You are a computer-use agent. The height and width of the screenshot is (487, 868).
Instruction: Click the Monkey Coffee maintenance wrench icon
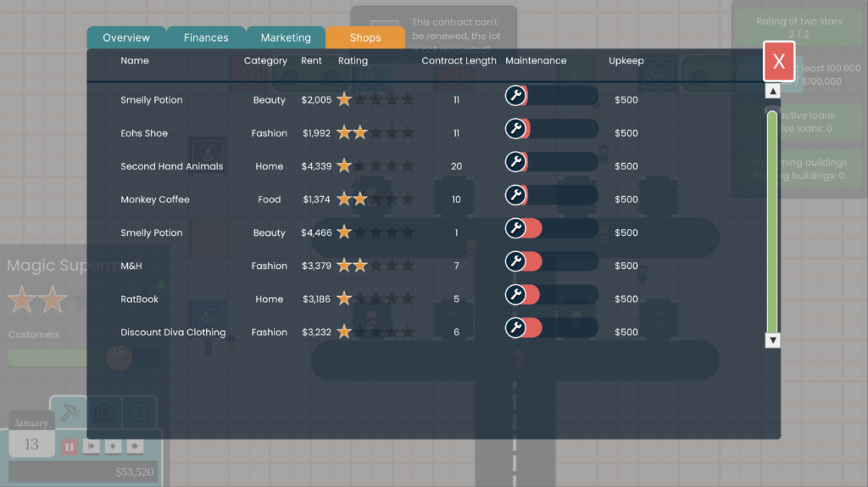[515, 195]
